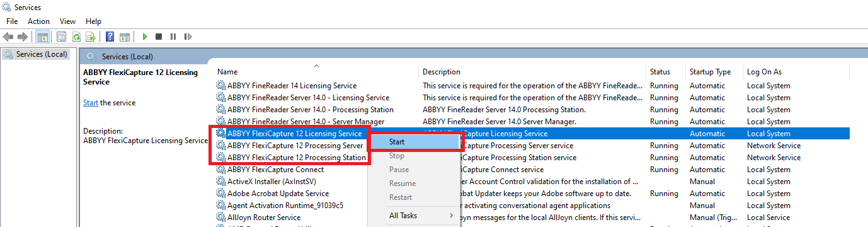Click the 'Start' link in the left description pane
Viewport: 868px width, 227px height.
(91, 103)
